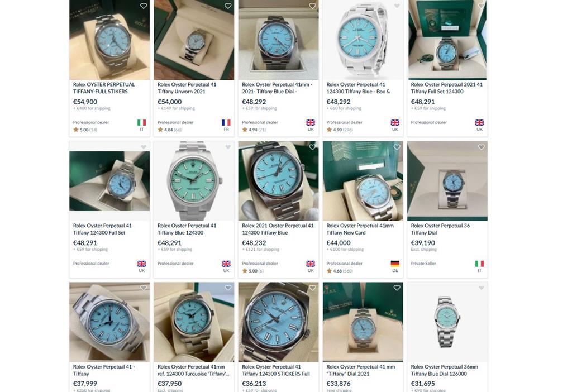Image resolution: width=572 pixels, height=392 pixels.
Task: Click the Italian flag on the €54,900 listing
Action: [x=141, y=122]
